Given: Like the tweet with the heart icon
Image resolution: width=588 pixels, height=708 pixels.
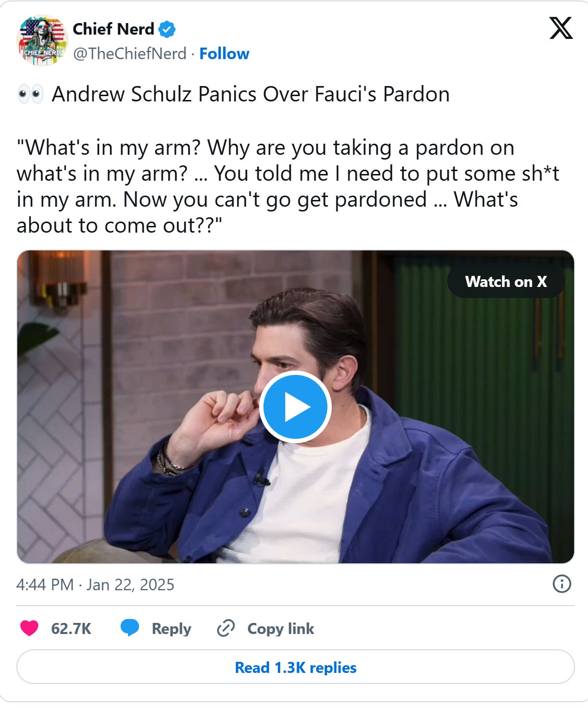Looking at the screenshot, I should point(29,628).
